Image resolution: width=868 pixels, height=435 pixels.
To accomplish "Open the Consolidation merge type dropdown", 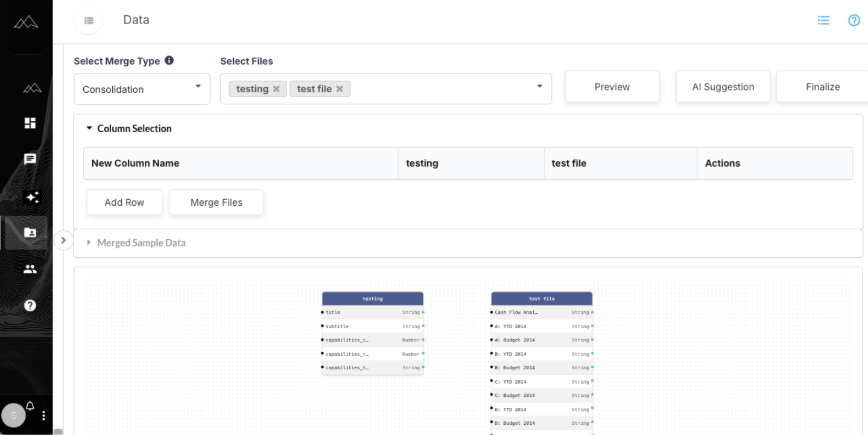I will (x=141, y=89).
